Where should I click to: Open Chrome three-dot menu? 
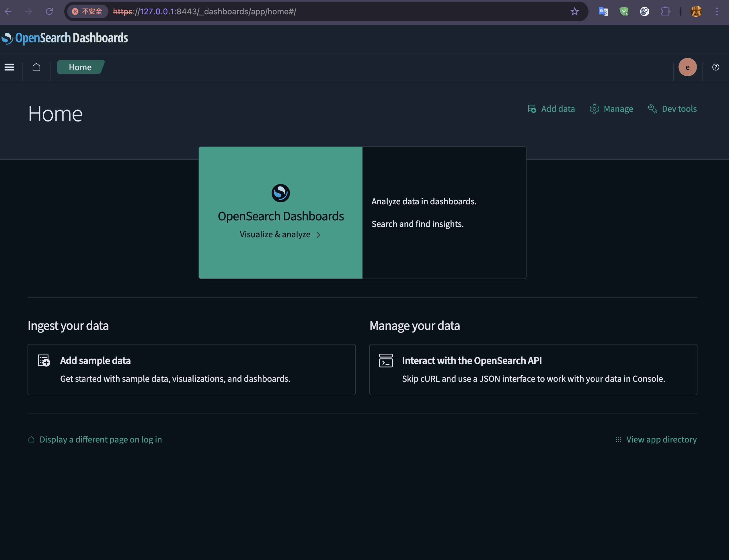coord(717,12)
